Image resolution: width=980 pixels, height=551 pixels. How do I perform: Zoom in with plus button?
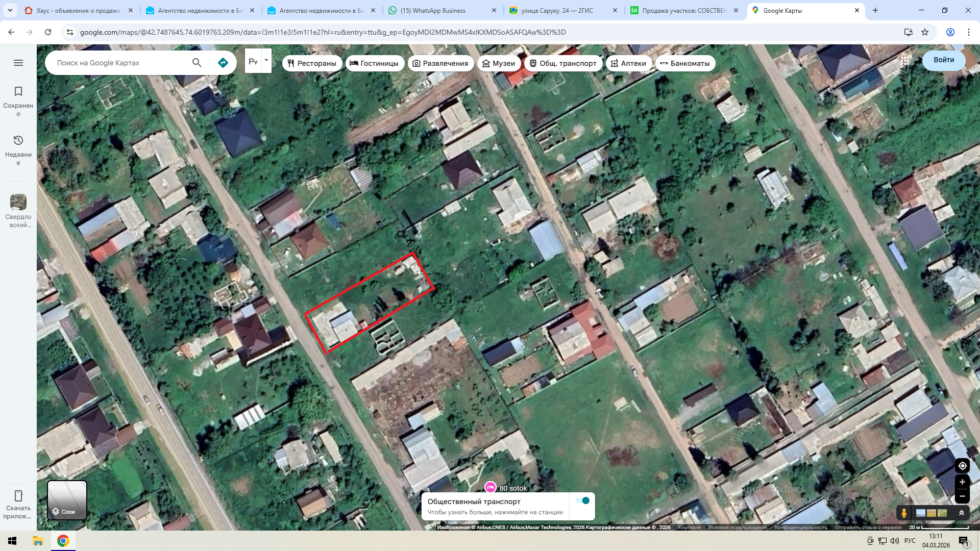(962, 482)
